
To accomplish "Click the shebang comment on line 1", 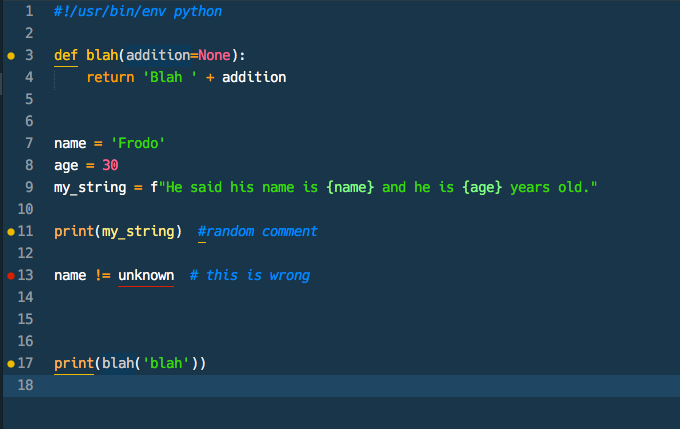I will pyautogui.click(x=138, y=12).
